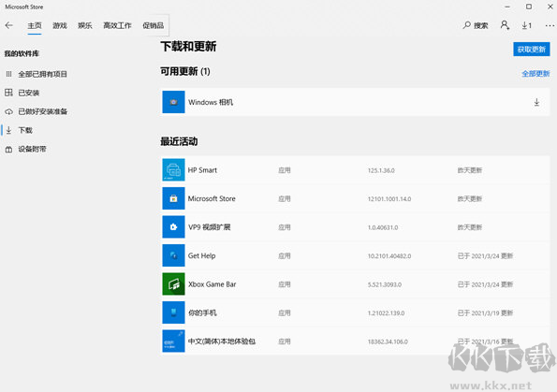Select the 高效工作 tab
This screenshot has height=392, width=557.
(117, 25)
